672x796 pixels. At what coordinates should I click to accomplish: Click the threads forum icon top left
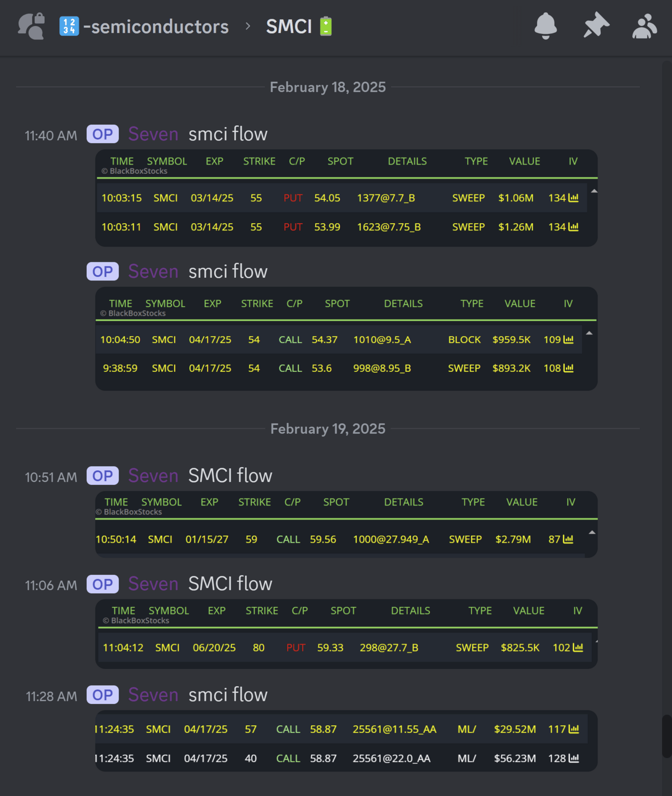31,26
